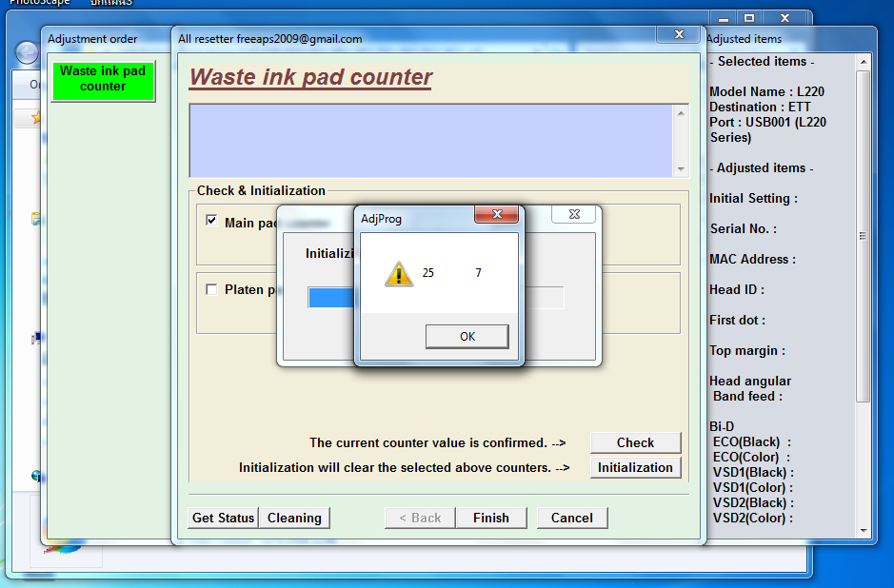Close the All resetter window

[x=679, y=34]
